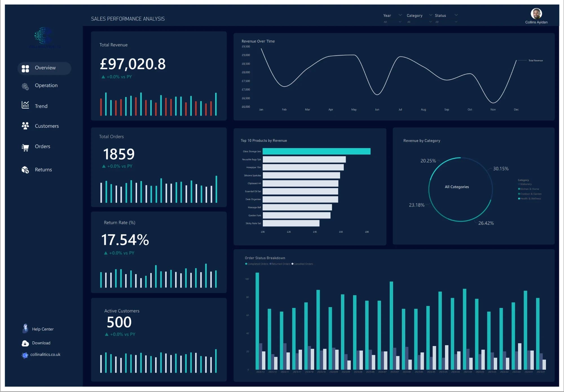Image resolution: width=564 pixels, height=392 pixels.
Task: Click the Total Revenue line series label
Action: click(536, 60)
